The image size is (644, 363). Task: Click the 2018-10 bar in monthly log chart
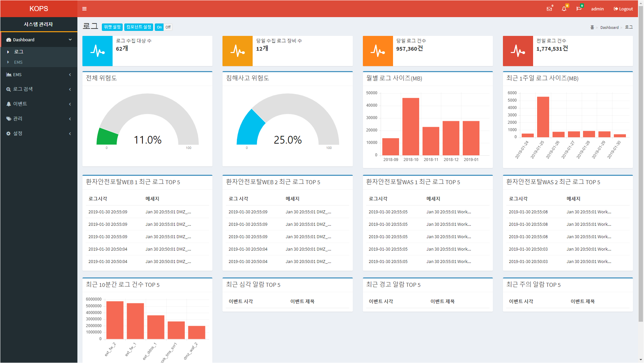click(x=411, y=126)
